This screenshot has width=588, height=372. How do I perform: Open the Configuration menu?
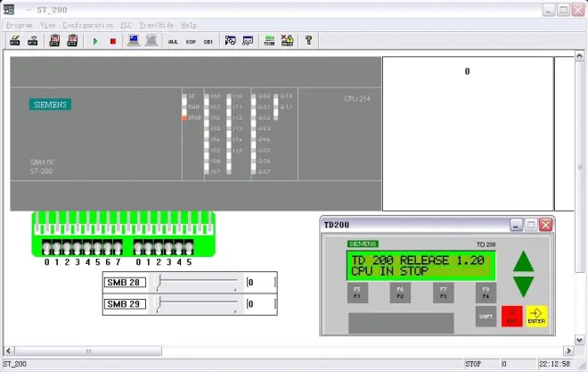click(x=87, y=25)
